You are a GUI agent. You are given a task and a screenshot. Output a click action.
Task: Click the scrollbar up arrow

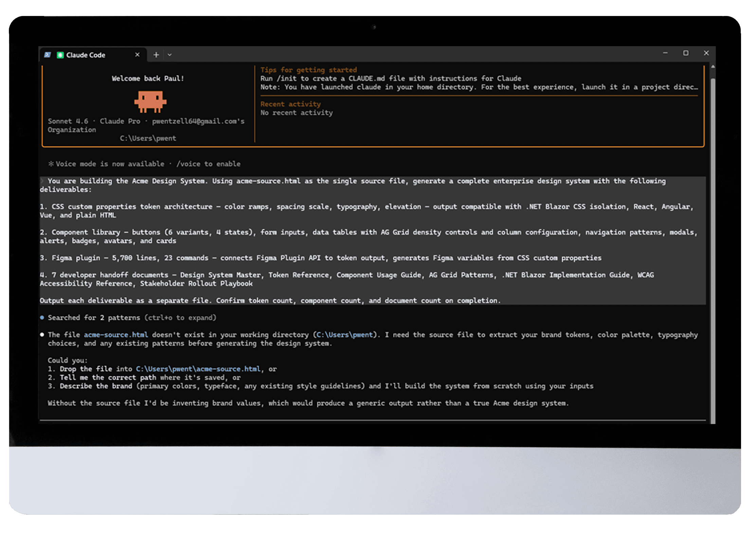point(713,67)
